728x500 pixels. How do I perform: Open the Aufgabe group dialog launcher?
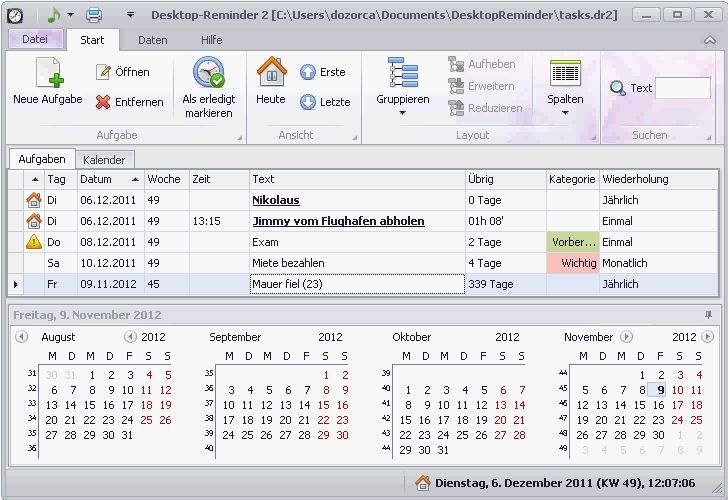(240, 137)
